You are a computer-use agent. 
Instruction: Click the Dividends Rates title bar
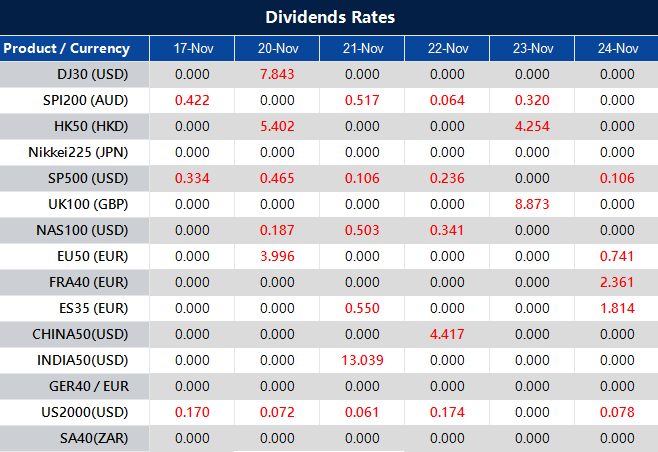coord(329,17)
